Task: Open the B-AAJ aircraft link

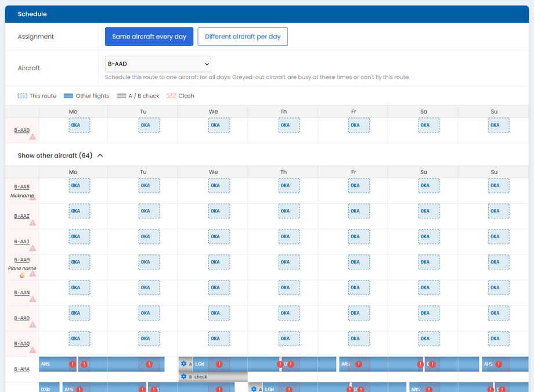Action: click(22, 242)
